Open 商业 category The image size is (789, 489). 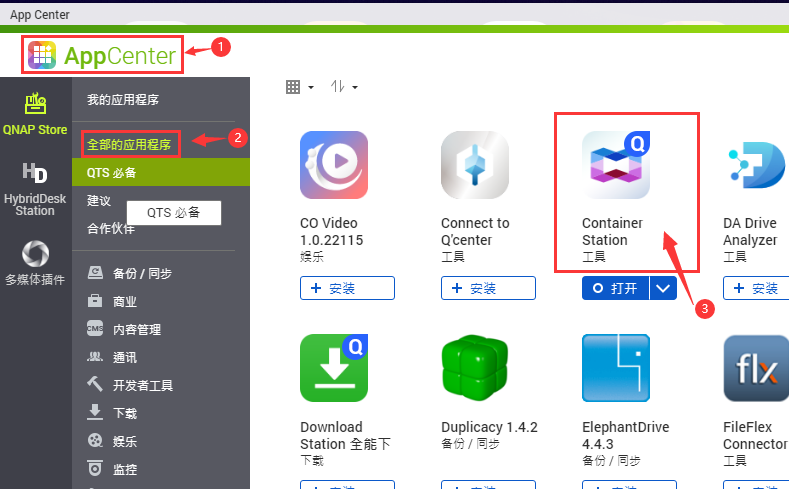[112, 301]
